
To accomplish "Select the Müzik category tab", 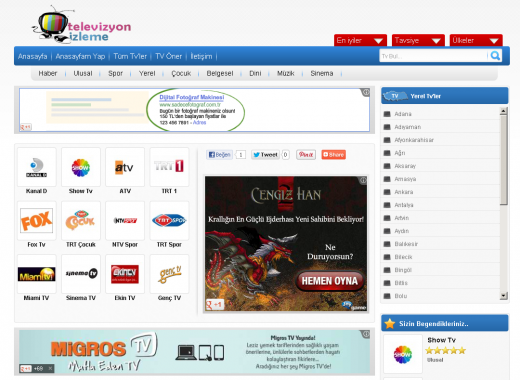I will (x=286, y=73).
